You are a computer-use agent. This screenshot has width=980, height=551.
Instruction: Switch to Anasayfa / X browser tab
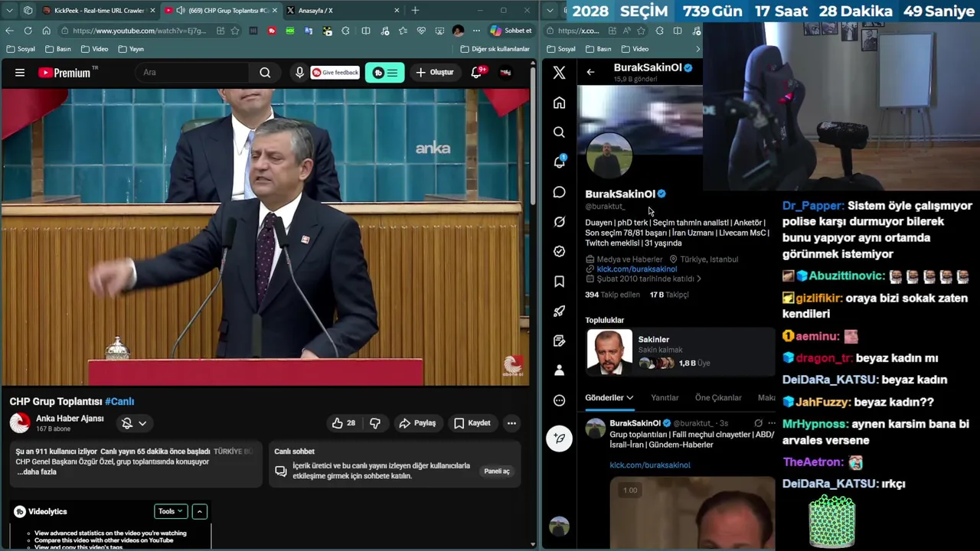coord(343,11)
